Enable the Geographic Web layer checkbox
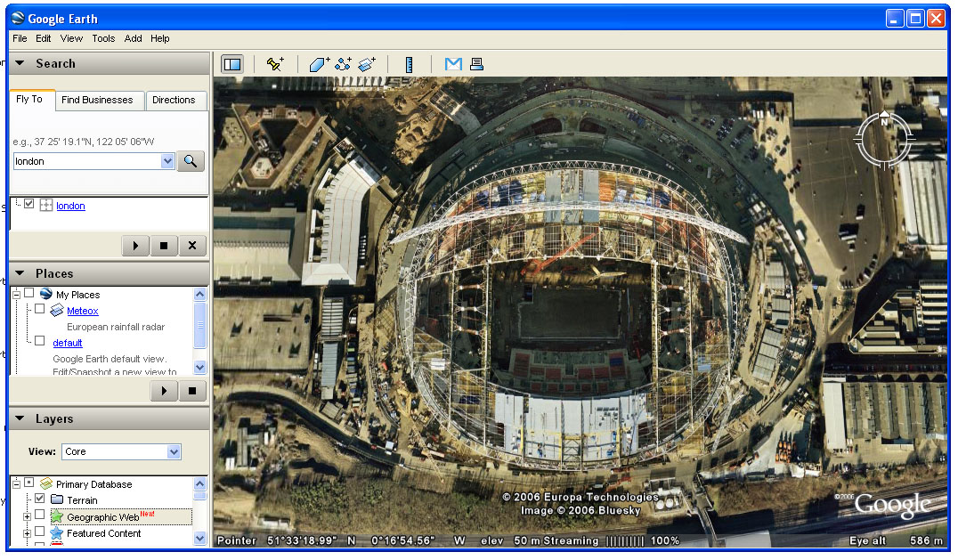 coord(40,515)
